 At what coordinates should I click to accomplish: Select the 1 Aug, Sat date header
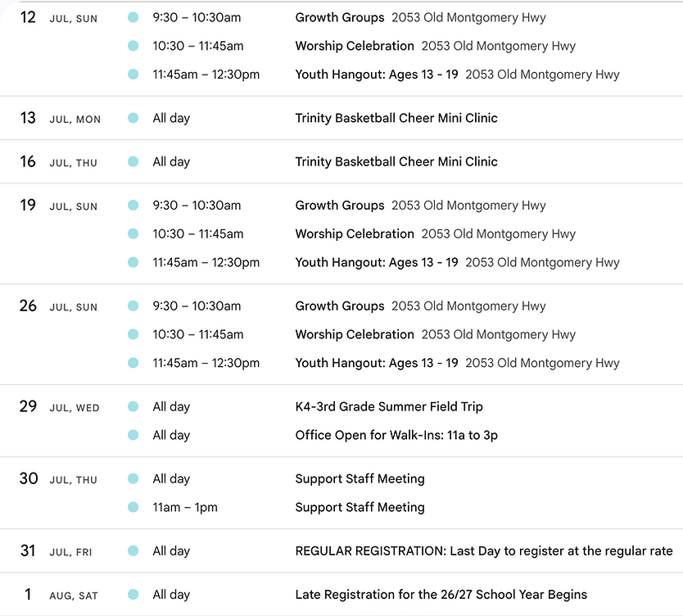pyautogui.click(x=61, y=595)
